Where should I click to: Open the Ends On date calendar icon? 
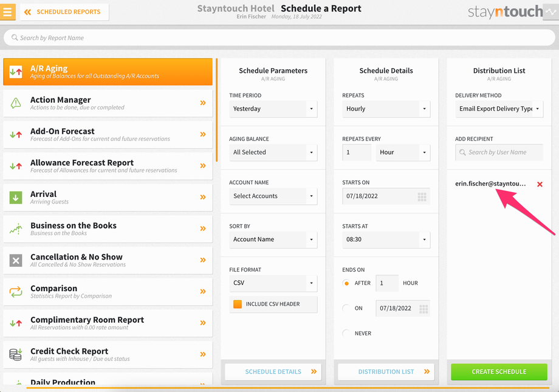click(424, 309)
